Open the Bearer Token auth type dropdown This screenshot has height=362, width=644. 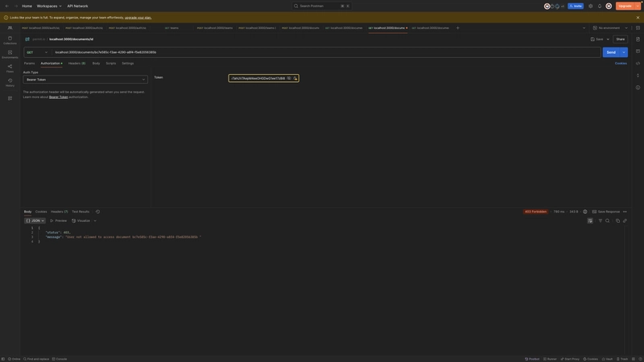point(85,80)
